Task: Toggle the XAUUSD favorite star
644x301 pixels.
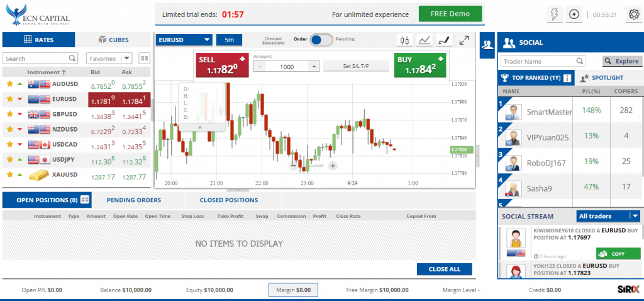Action: pos(10,175)
